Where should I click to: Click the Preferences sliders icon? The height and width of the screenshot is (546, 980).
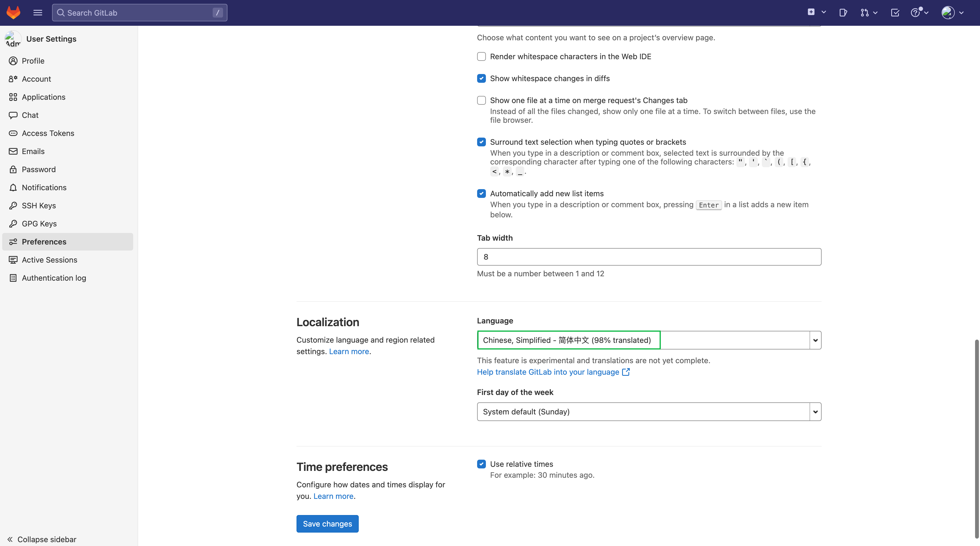[x=13, y=241]
